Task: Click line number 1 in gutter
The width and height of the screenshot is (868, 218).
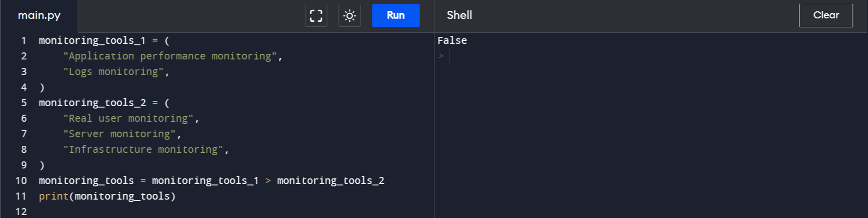Action: [x=24, y=41]
